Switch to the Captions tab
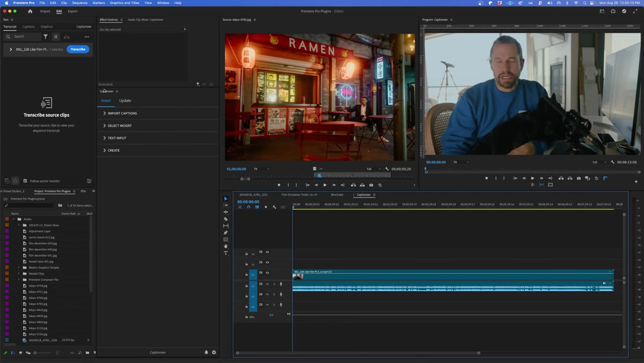Image resolution: width=644 pixels, height=363 pixels. click(x=28, y=26)
